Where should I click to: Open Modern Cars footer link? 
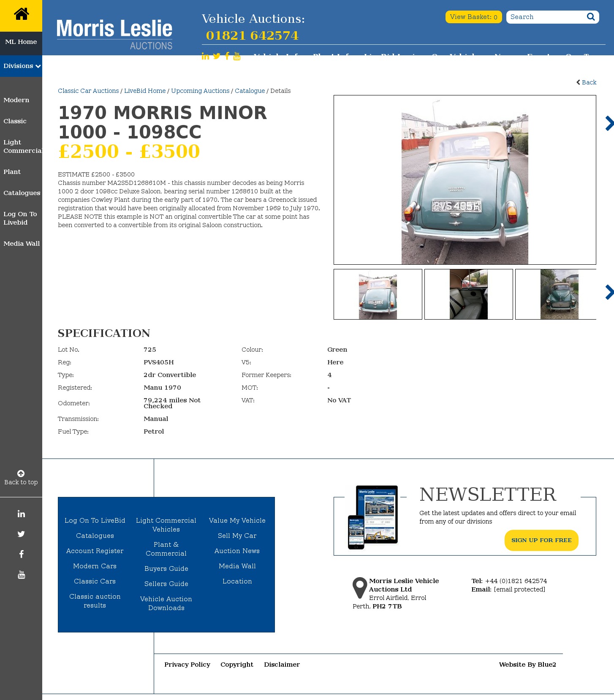pyautogui.click(x=95, y=566)
